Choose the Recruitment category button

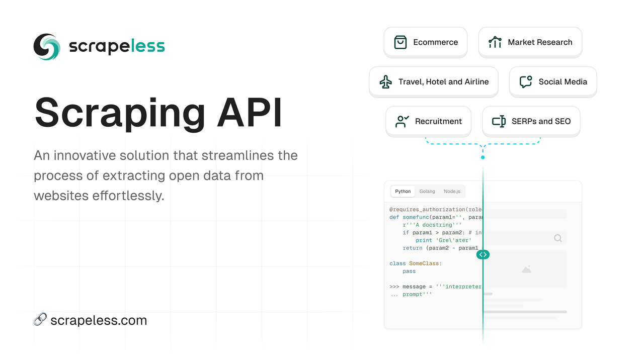tap(429, 121)
